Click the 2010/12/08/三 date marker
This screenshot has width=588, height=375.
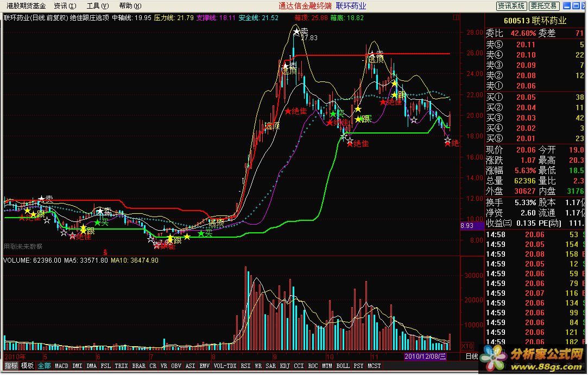pos(425,356)
